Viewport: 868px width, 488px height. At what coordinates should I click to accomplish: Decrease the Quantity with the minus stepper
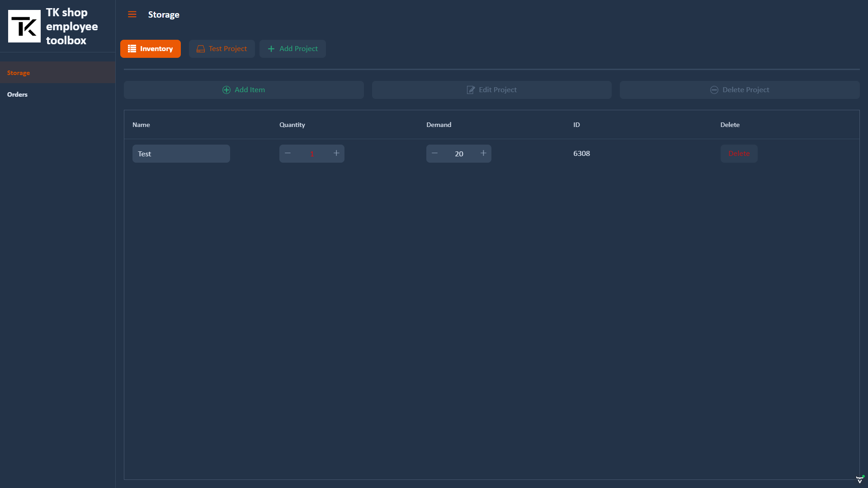point(288,153)
